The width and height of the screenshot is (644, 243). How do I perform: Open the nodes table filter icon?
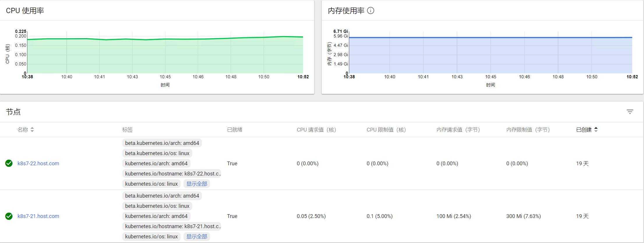pos(630,112)
